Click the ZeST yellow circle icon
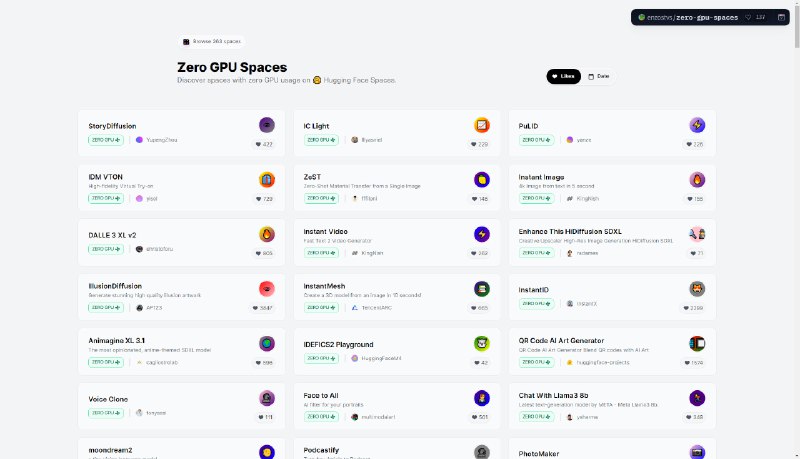The image size is (800, 459). (482, 180)
